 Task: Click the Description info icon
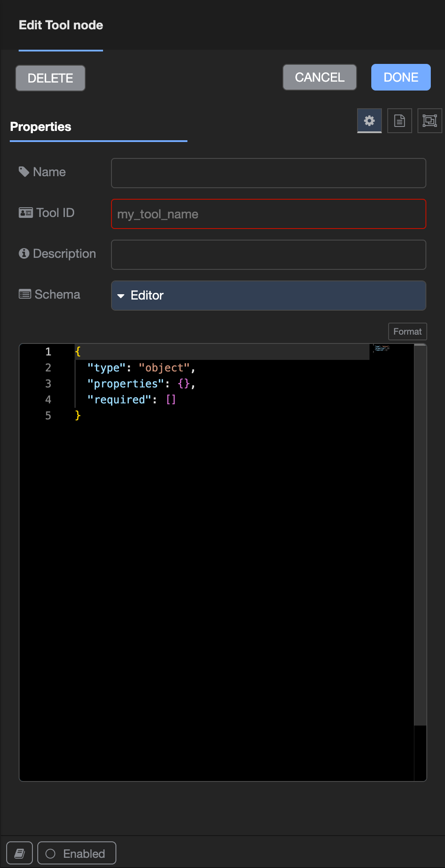tap(24, 253)
